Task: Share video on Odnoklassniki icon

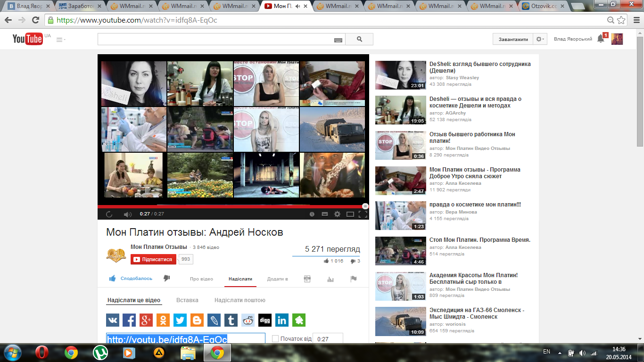Action: point(163,320)
